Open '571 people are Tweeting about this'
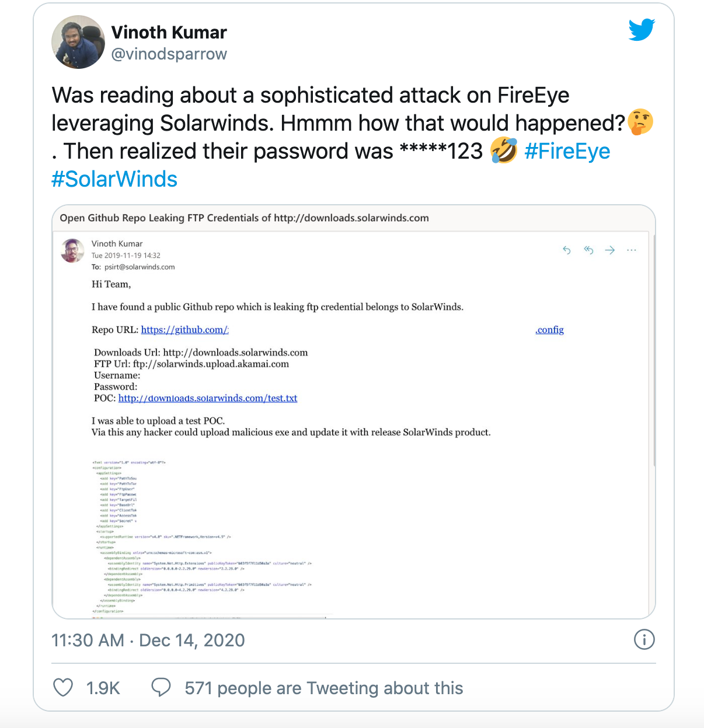Viewport: 704px width, 728px height. (323, 688)
